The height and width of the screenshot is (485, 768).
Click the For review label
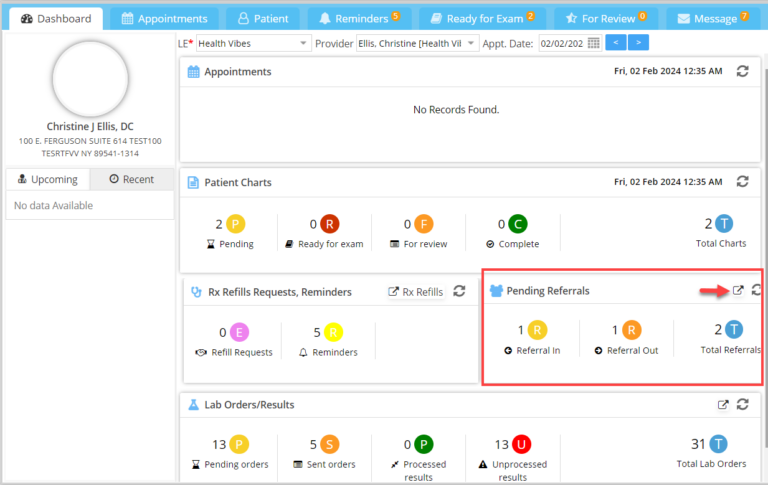425,244
